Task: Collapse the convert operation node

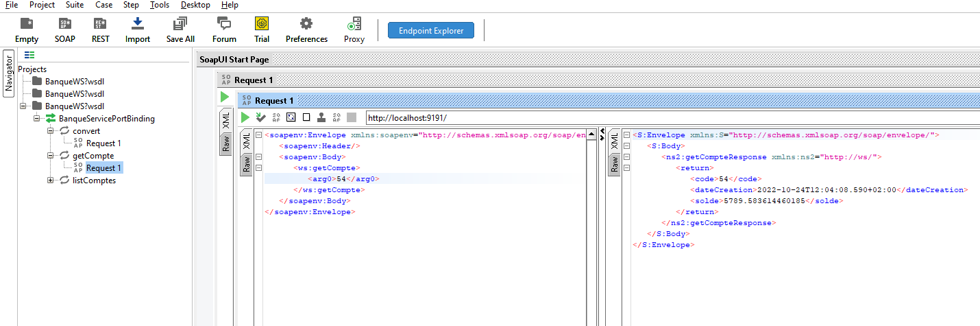Action: point(51,131)
